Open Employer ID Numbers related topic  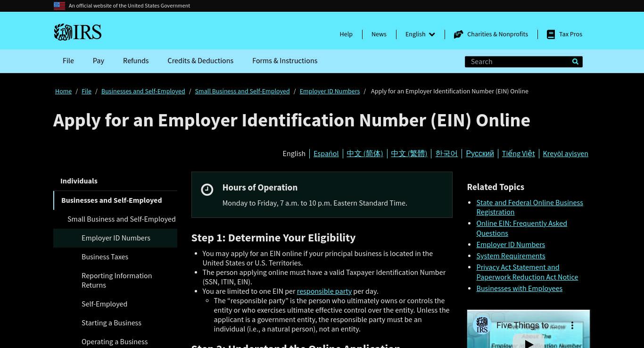click(x=511, y=245)
